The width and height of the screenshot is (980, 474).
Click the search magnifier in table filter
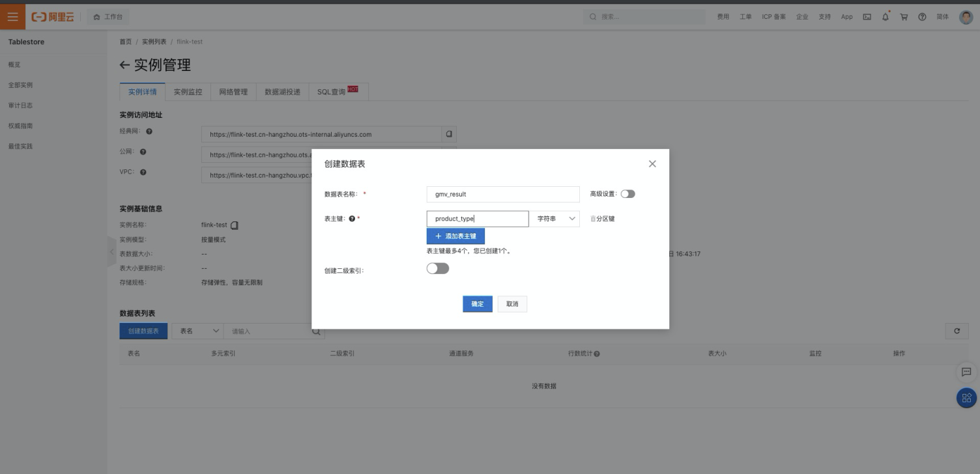(x=316, y=331)
